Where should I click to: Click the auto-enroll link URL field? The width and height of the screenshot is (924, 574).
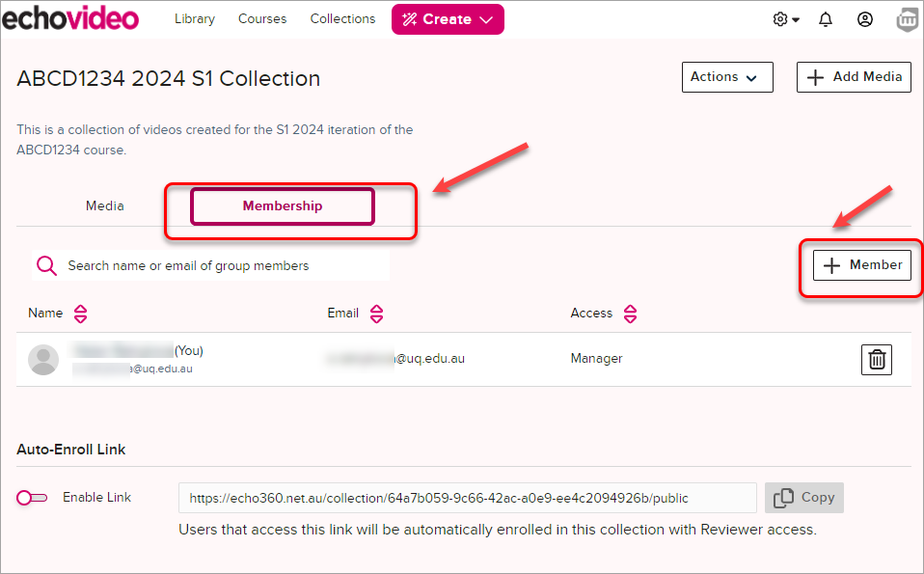467,498
